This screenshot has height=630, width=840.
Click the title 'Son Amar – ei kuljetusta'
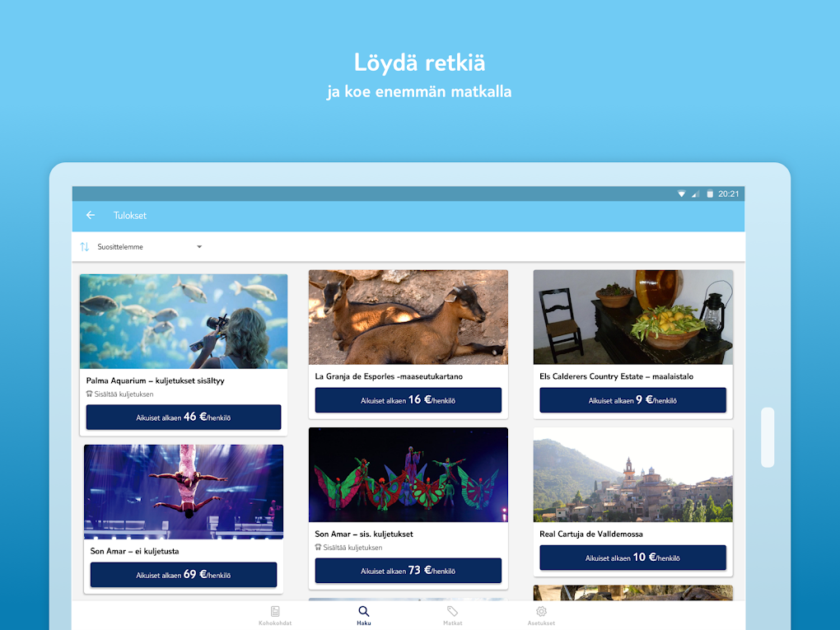click(x=134, y=551)
